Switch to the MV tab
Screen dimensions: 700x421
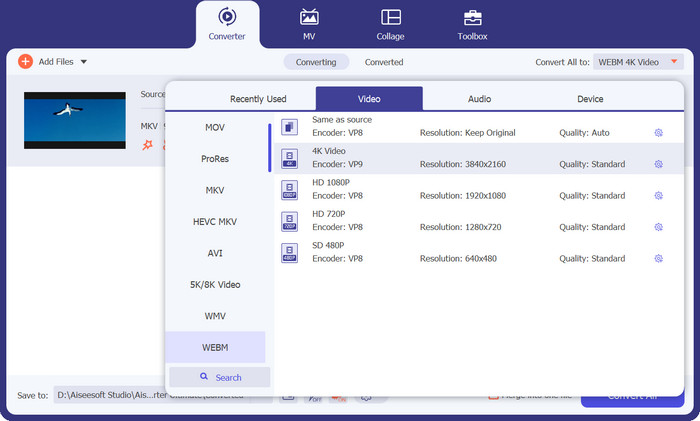coord(309,25)
